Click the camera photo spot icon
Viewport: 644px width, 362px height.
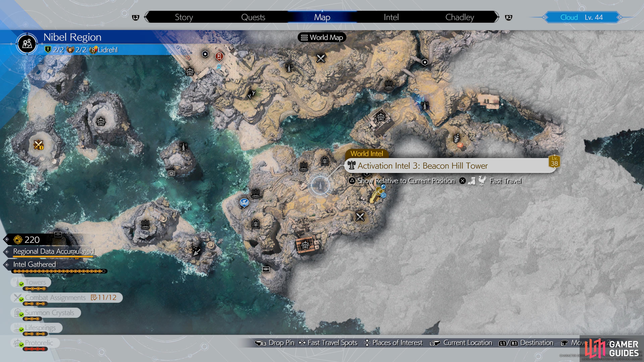171,173
